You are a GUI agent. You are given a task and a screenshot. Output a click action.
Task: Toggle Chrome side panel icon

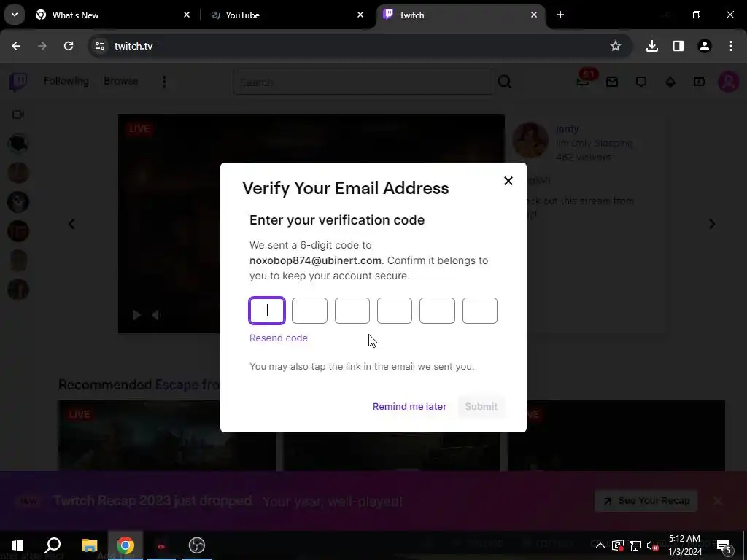tap(678, 46)
